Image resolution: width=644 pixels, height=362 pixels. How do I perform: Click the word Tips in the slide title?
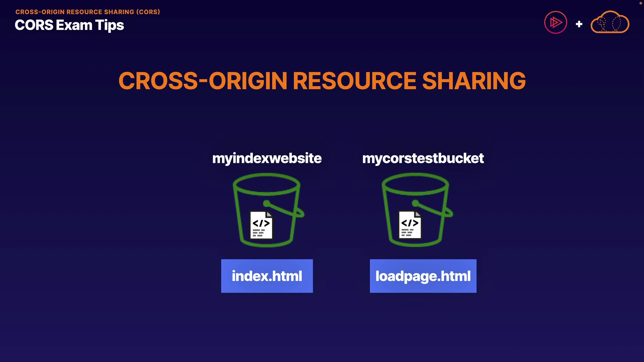(109, 25)
